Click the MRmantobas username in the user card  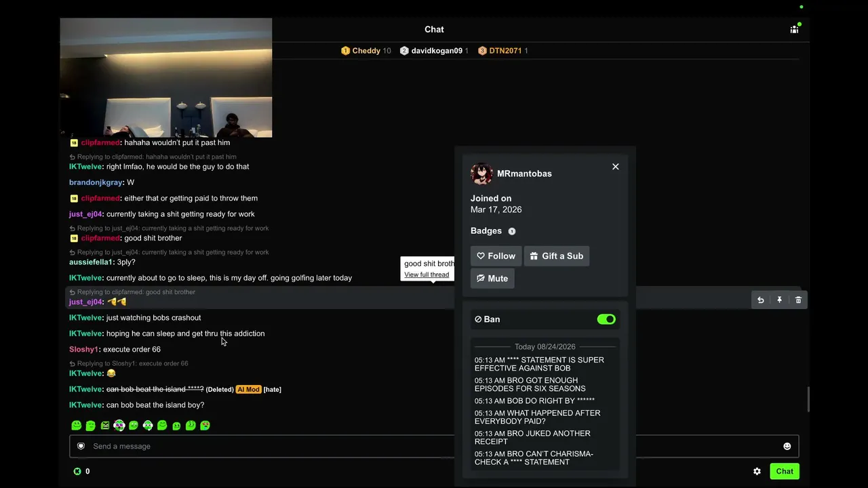(524, 174)
